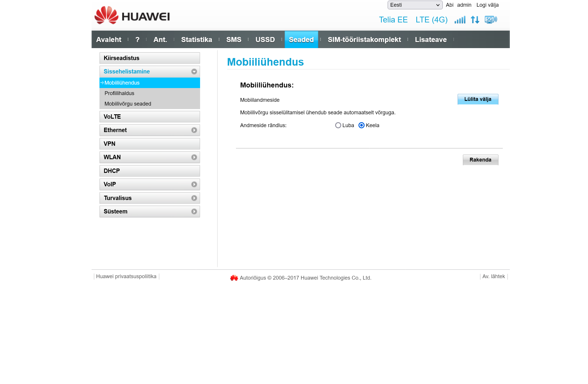Click the signal strength bars icon
588x384 pixels.
tap(460, 20)
